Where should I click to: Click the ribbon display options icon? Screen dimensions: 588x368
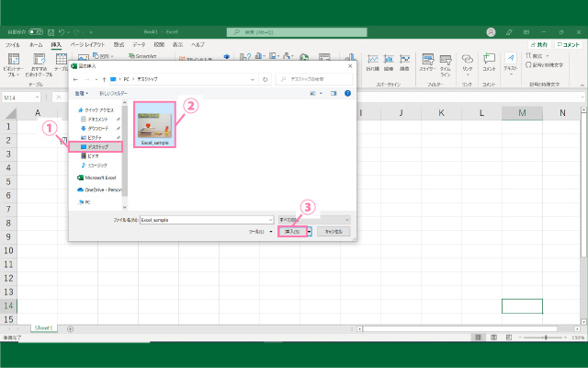tap(526, 32)
